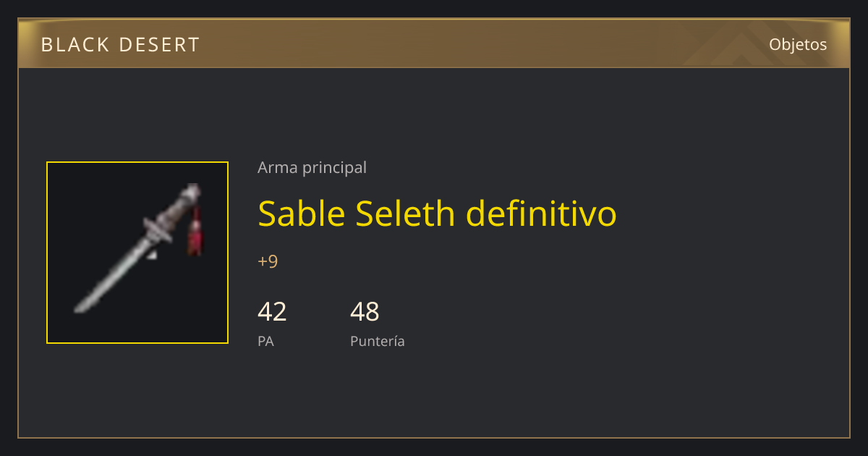Click the Puntería stat label

tap(378, 341)
